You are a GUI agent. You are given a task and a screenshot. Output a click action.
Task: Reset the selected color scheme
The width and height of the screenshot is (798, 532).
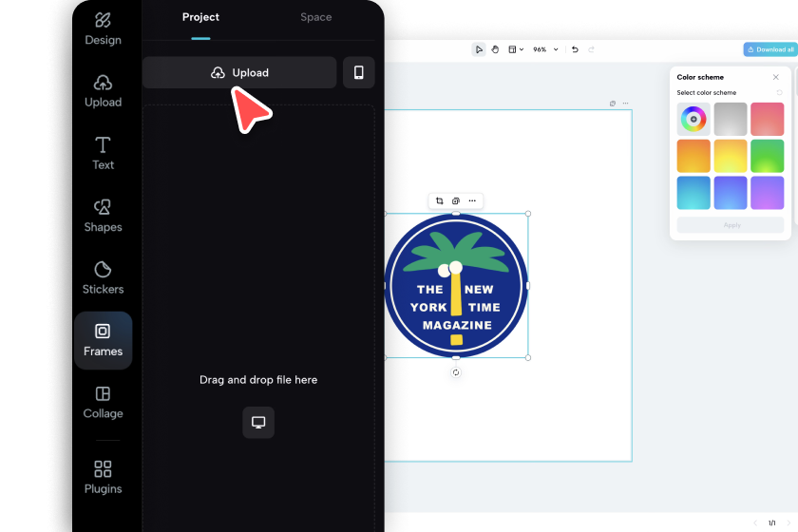point(779,92)
